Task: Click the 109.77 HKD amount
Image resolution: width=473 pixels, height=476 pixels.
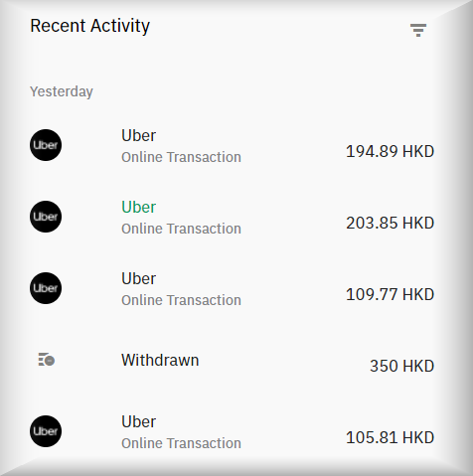Action: tap(390, 294)
